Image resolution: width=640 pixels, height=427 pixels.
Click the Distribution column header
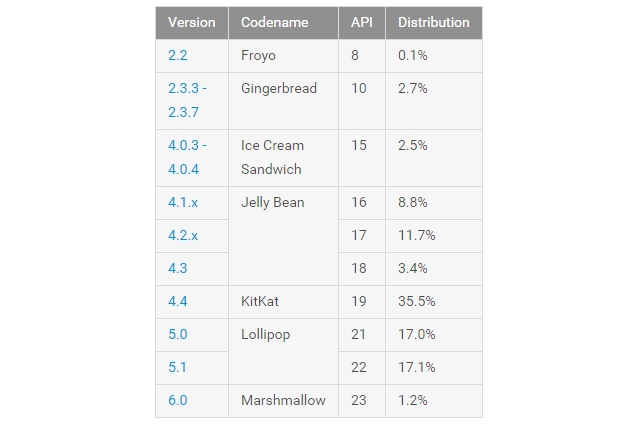coord(434,23)
